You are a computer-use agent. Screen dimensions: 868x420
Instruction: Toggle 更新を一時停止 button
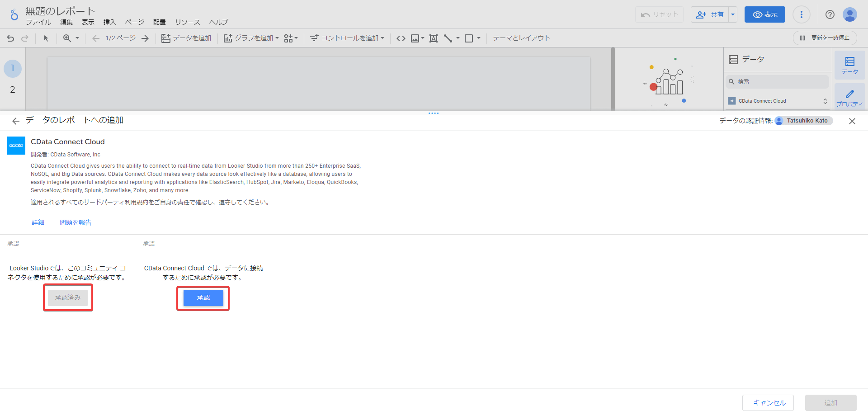[825, 38]
